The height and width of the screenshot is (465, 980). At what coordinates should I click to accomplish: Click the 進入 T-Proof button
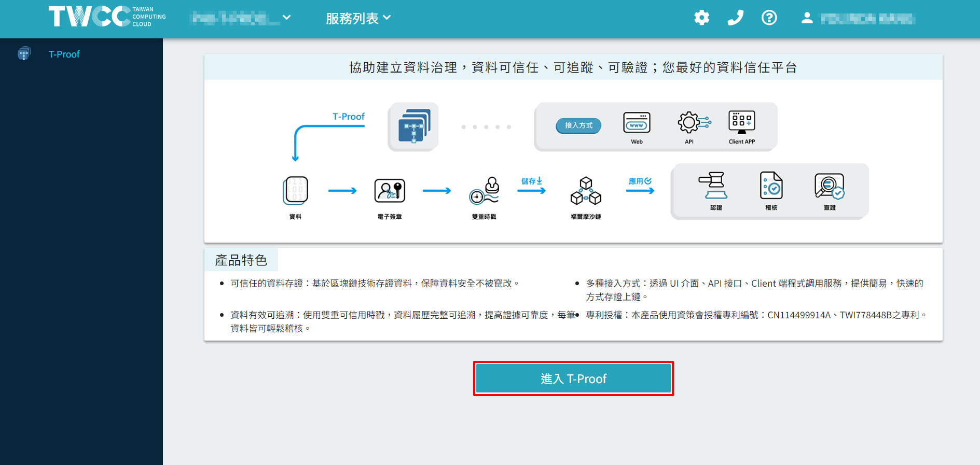click(x=573, y=378)
